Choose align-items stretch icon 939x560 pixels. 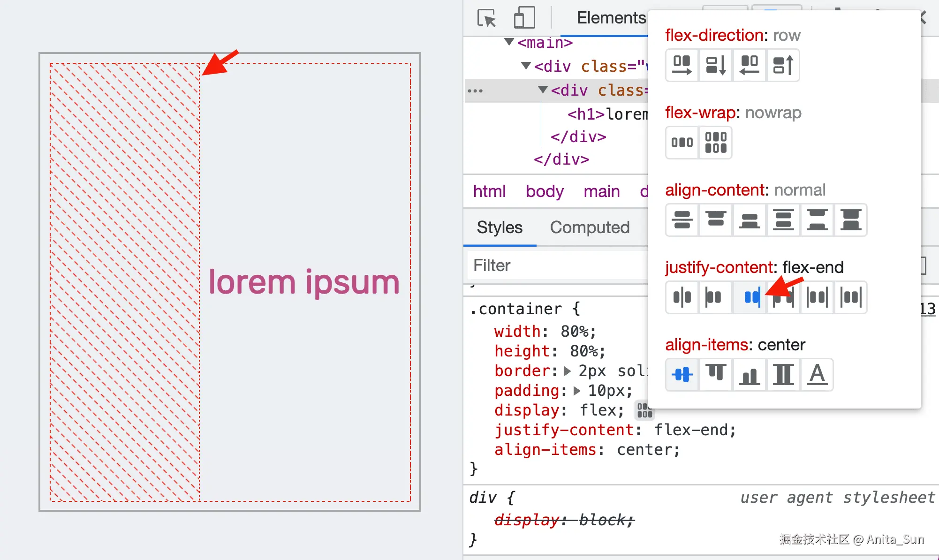point(783,375)
